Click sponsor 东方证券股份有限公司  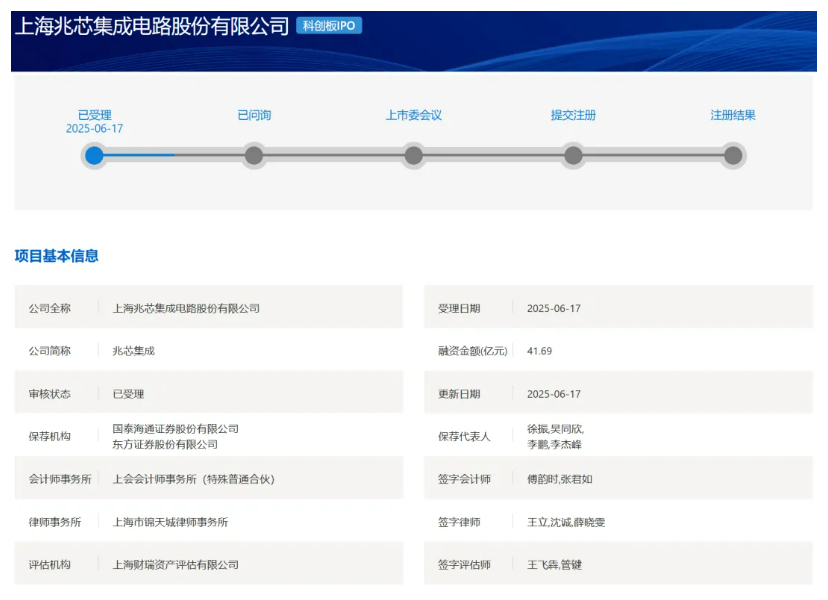(165, 444)
